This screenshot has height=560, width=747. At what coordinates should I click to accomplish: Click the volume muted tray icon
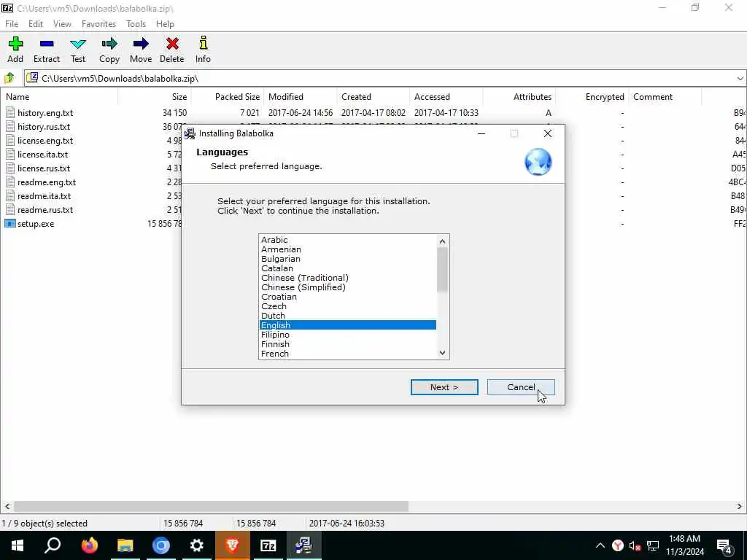[635, 545]
